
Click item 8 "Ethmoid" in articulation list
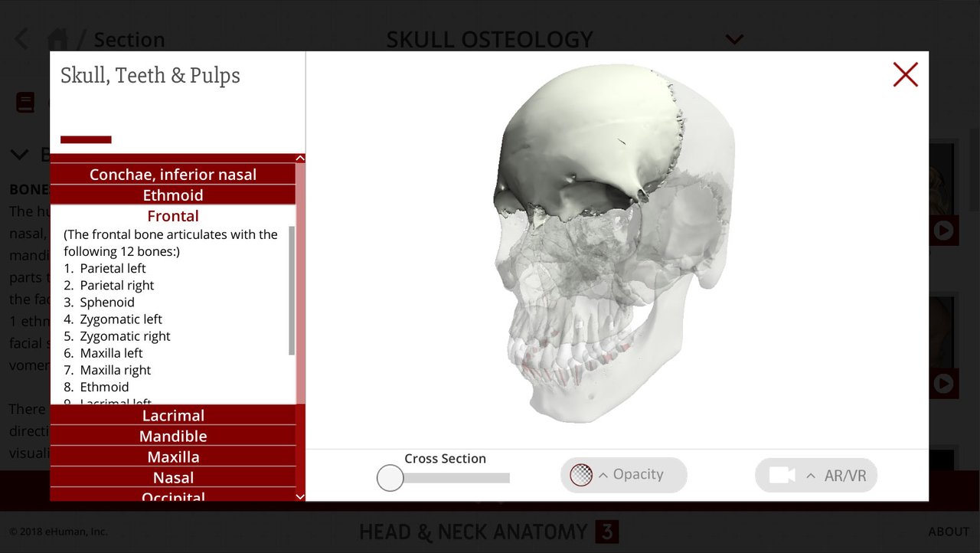(104, 386)
